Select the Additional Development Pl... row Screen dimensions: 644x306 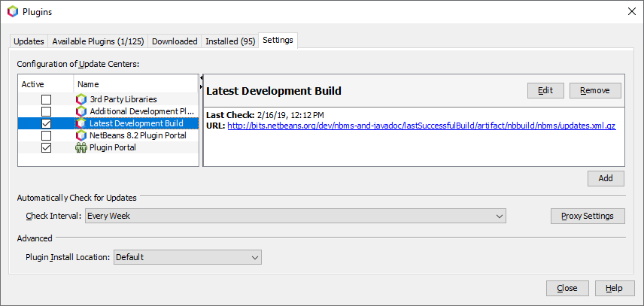108,111
